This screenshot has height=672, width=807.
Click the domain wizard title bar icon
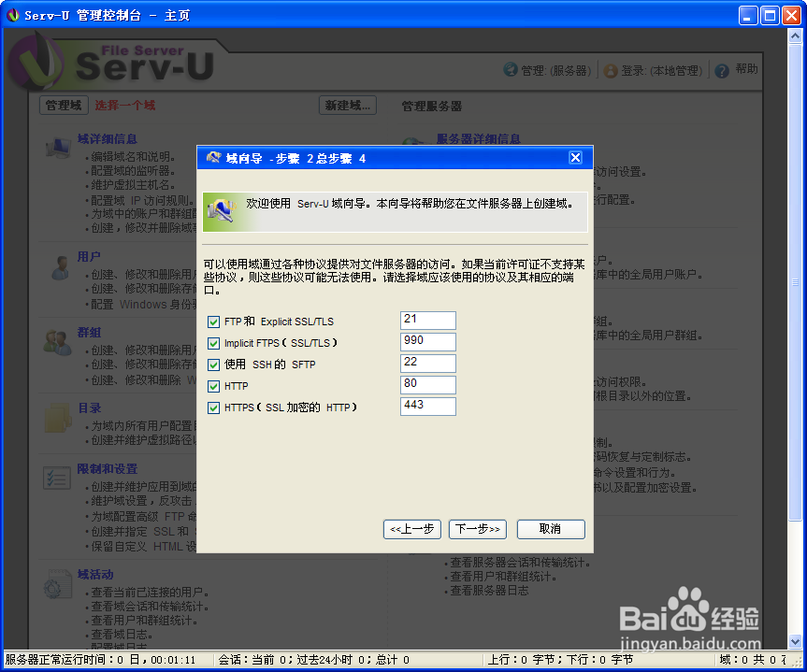[213, 157]
